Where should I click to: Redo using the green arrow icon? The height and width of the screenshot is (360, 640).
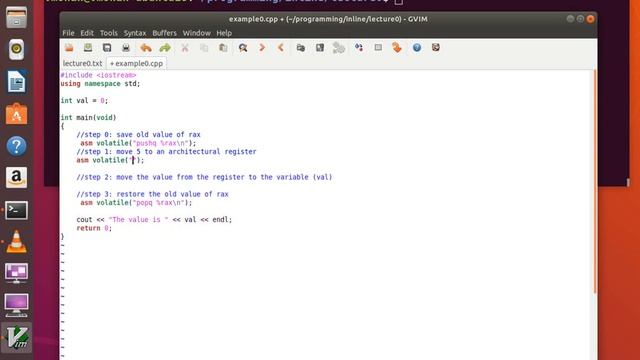point(165,48)
